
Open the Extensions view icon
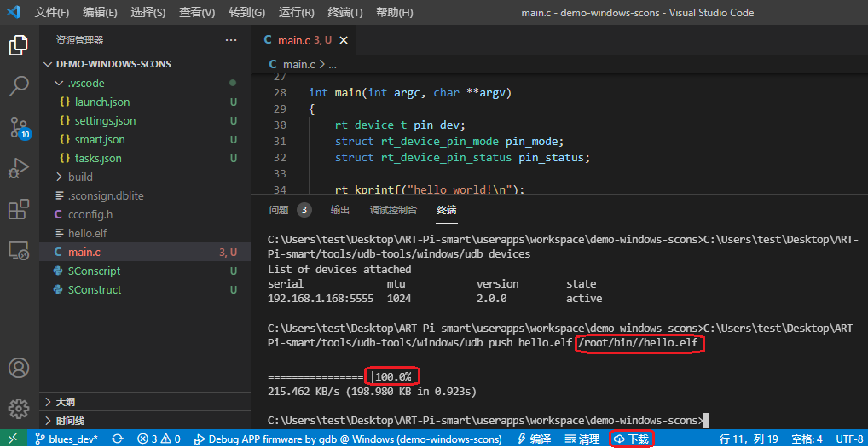click(19, 209)
